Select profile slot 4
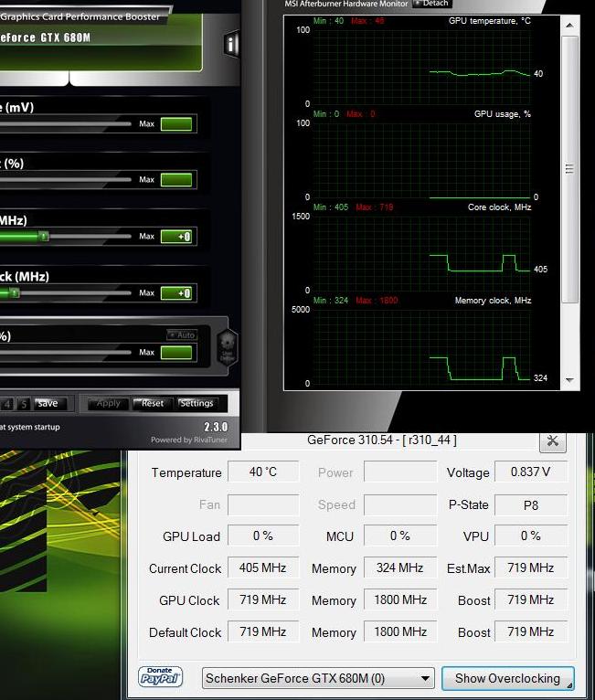This screenshot has width=595, height=700. [x=6, y=404]
